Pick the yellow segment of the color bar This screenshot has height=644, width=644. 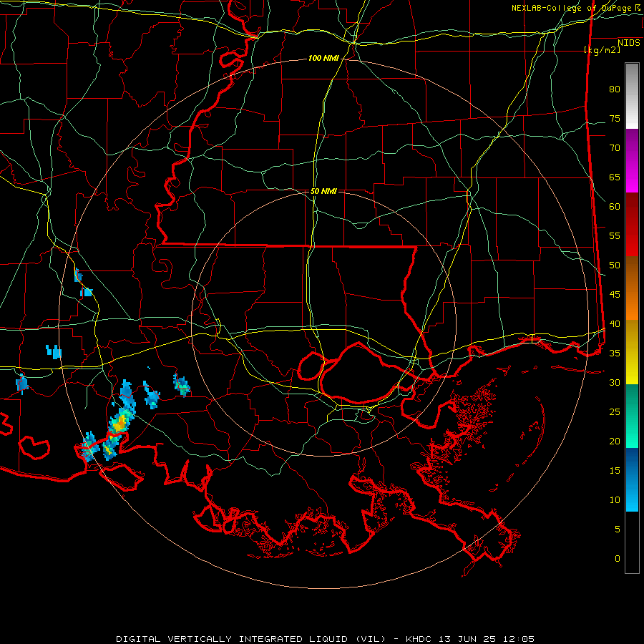pos(632,352)
